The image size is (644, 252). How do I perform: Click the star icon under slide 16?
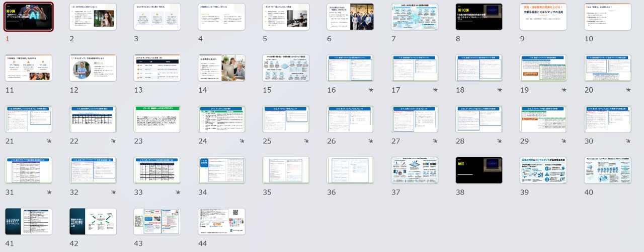coord(371,90)
